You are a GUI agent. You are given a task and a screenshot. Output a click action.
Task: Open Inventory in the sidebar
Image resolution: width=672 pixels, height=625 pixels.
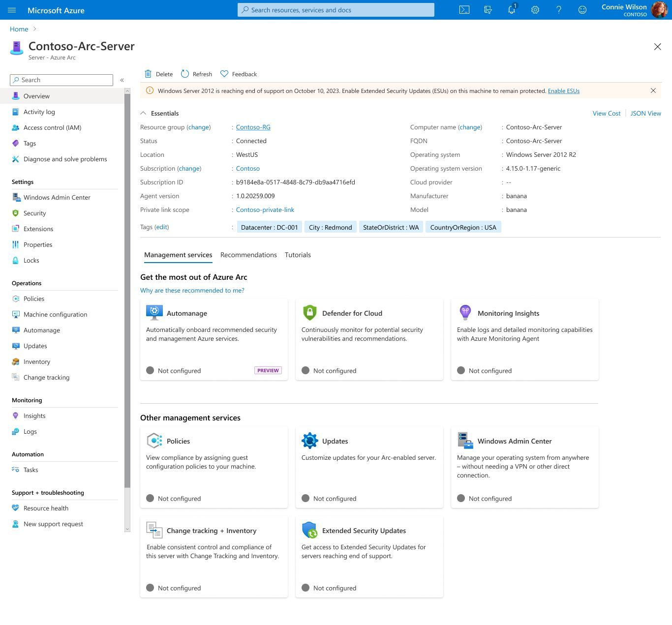(x=36, y=361)
